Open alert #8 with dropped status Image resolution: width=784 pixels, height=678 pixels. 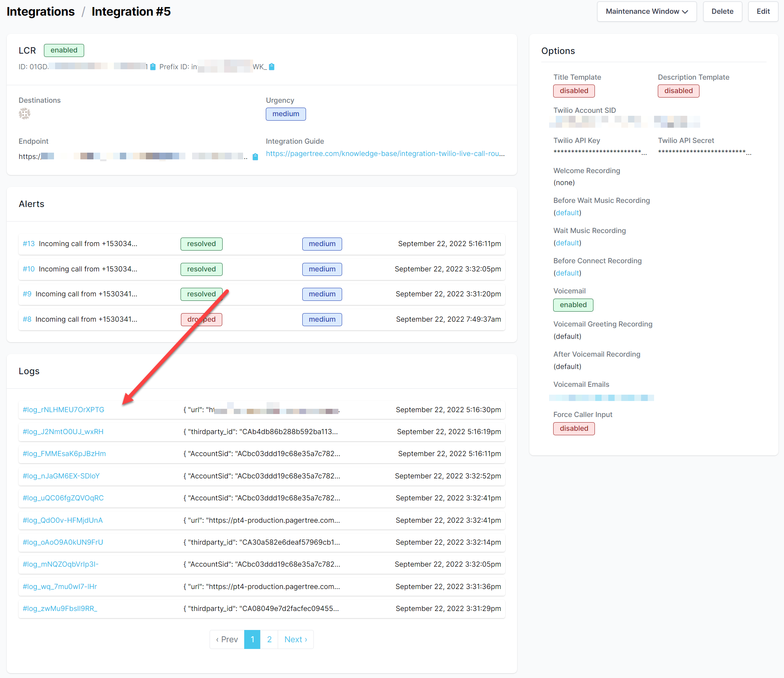tap(27, 319)
